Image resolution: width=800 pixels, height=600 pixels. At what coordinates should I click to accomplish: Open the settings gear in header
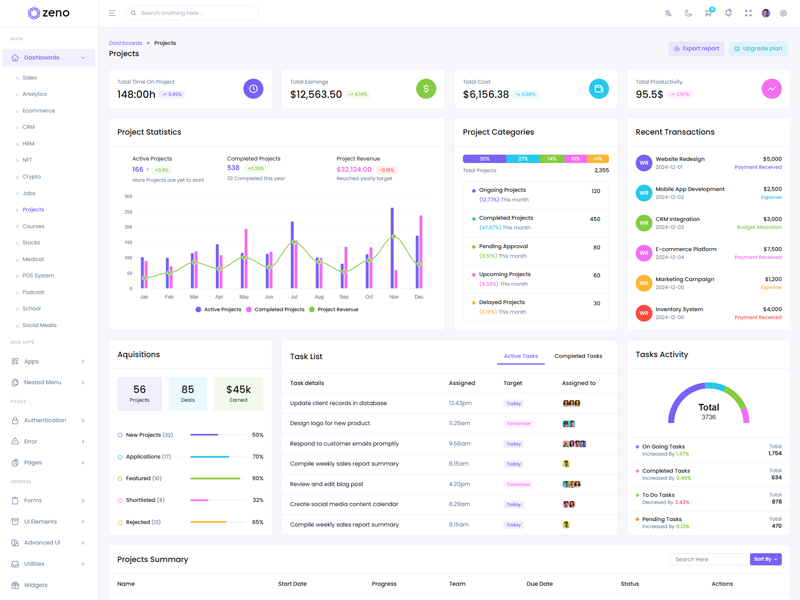point(783,13)
